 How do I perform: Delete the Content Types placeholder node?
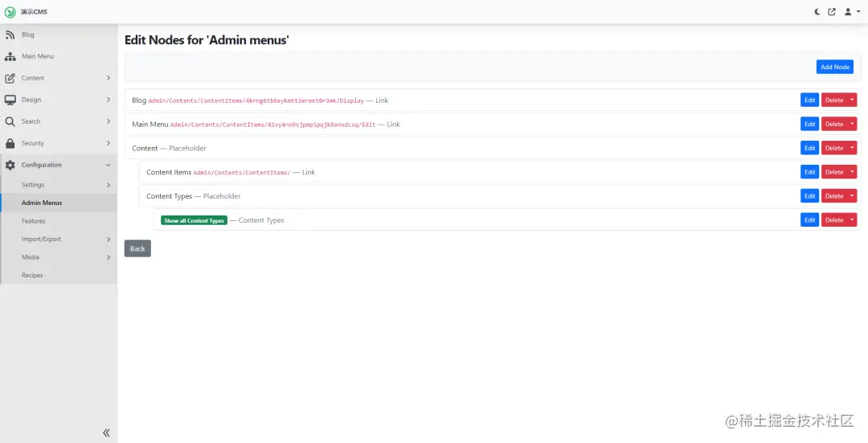[x=834, y=196]
